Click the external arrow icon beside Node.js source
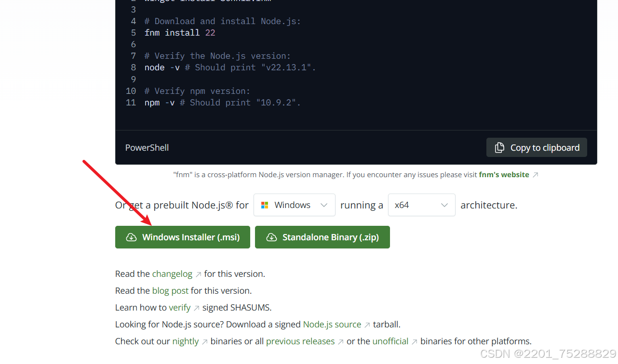This screenshot has height=364, width=618. [x=367, y=325]
